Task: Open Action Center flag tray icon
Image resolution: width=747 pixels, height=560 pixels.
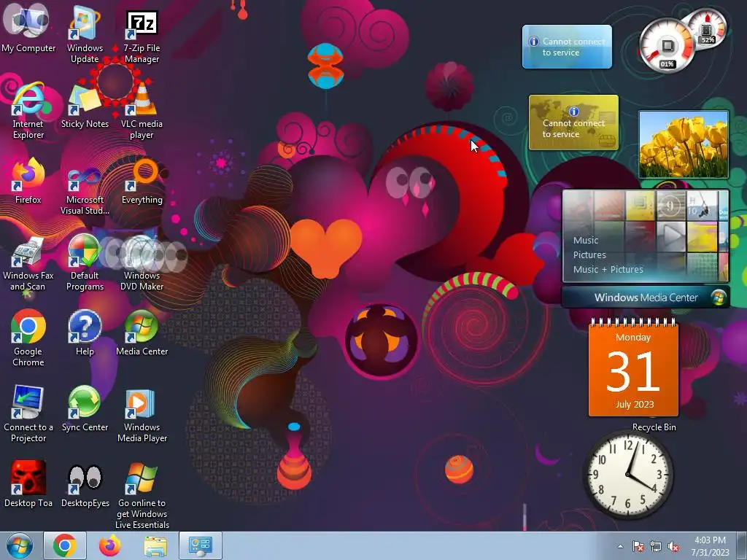Action: 638,546
